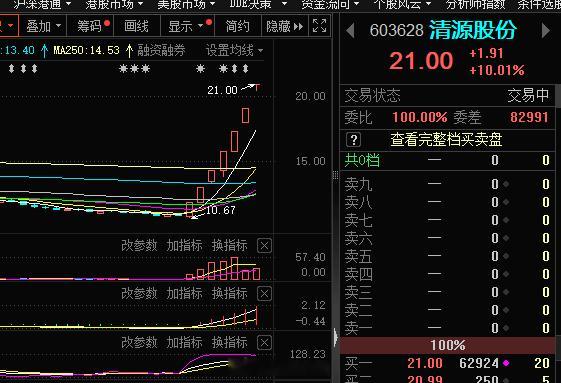Toggle the 融资融券 margin indicator

pyautogui.click(x=161, y=50)
